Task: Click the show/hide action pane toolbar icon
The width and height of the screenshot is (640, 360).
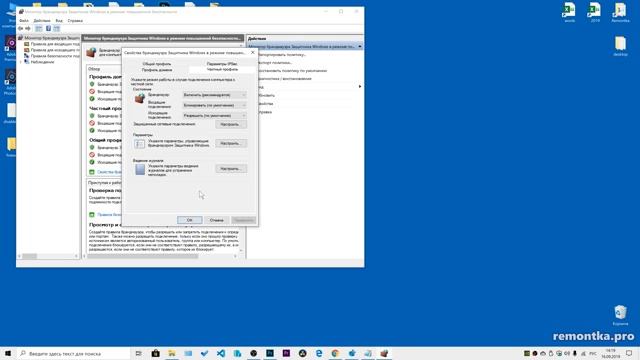Action: coord(57,29)
